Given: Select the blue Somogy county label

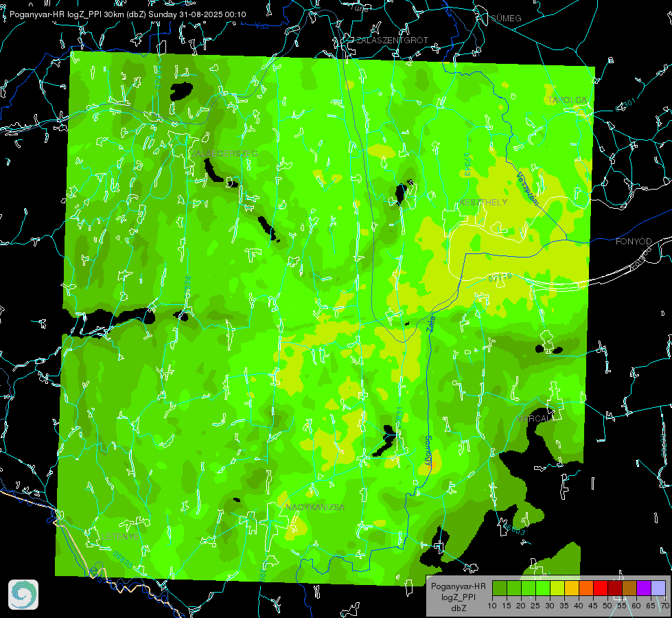Looking at the screenshot, I should (428, 452).
